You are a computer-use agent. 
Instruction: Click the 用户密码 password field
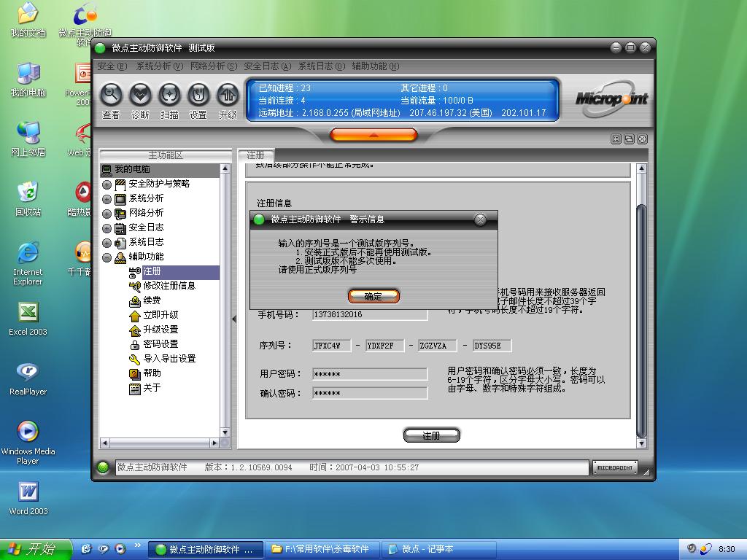point(370,374)
